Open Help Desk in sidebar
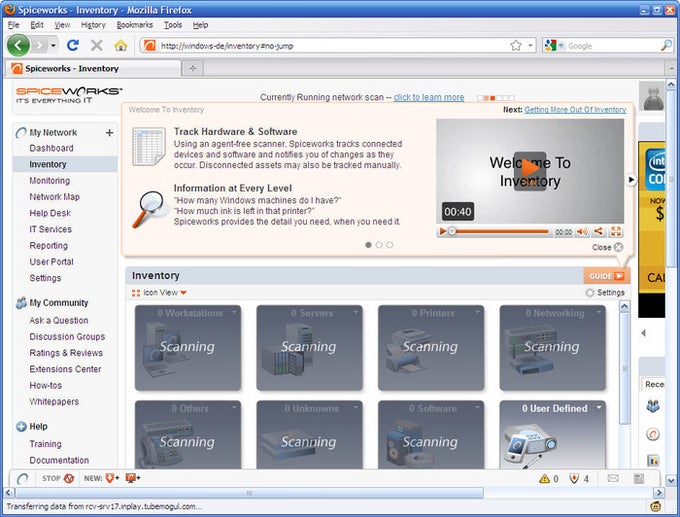 (x=50, y=213)
